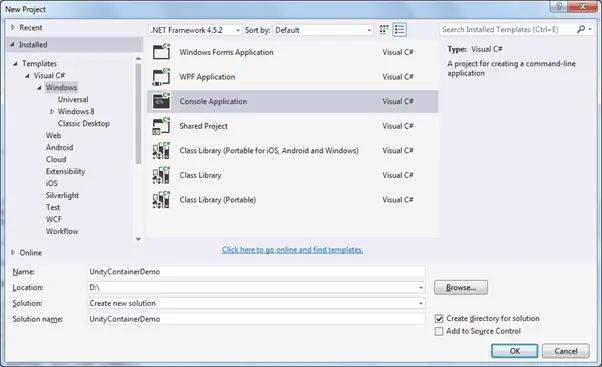This screenshot has width=602, height=367.
Task: Switch to medium icons list view
Action: [399, 30]
